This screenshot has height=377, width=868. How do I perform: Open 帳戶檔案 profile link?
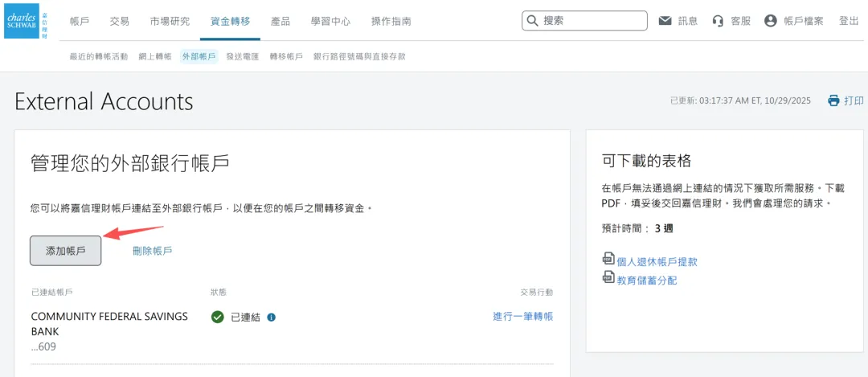point(804,21)
